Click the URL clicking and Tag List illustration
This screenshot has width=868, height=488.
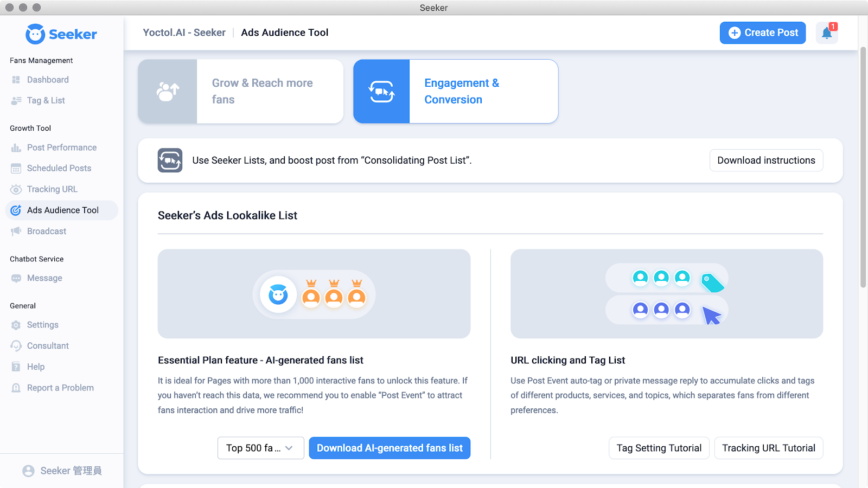coord(667,294)
